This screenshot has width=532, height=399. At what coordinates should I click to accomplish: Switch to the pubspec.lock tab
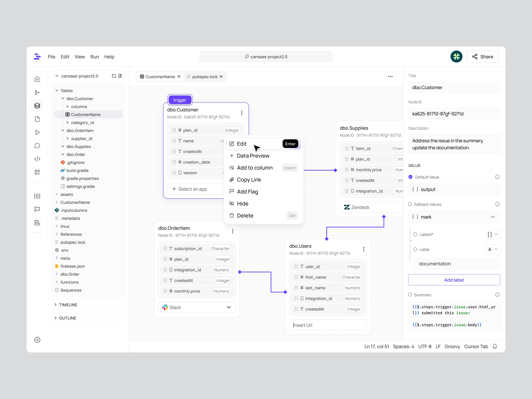pos(205,77)
